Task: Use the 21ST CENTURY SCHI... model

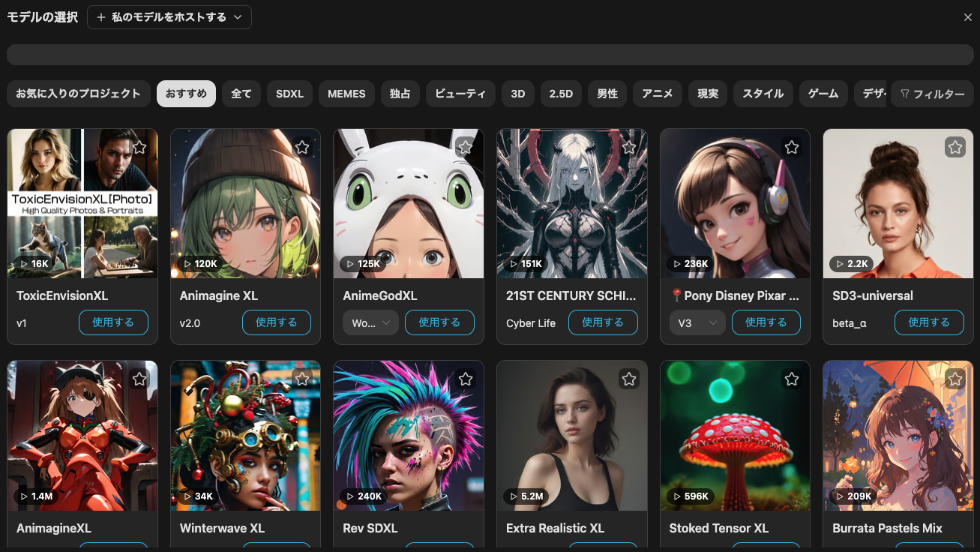Action: (603, 322)
